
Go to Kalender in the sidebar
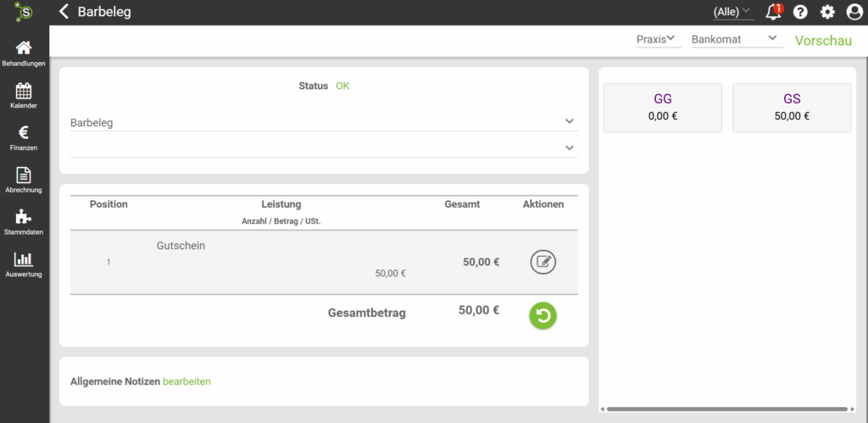pyautogui.click(x=24, y=96)
